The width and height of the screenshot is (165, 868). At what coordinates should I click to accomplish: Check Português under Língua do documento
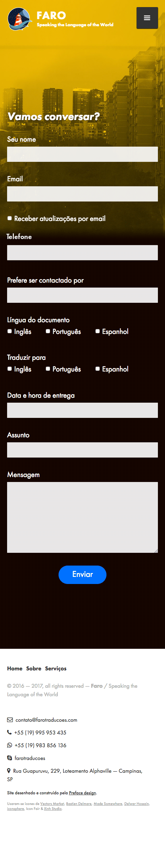pos(48,331)
